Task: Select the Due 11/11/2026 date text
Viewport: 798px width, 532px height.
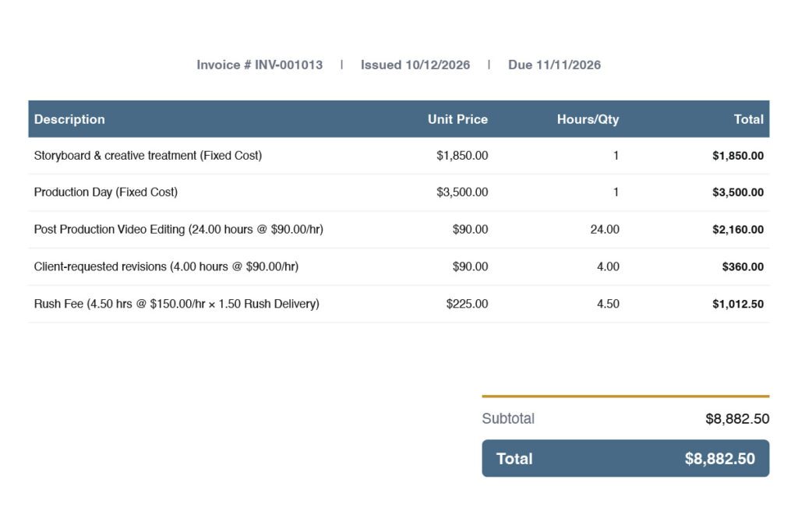Action: click(x=554, y=65)
